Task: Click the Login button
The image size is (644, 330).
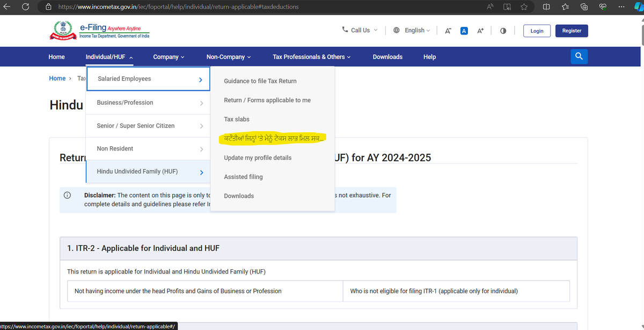Action: click(537, 31)
